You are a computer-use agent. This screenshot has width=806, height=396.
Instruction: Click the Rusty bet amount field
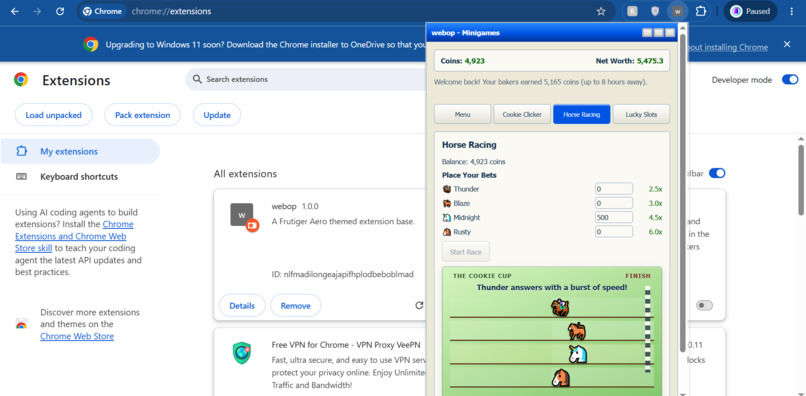[614, 232]
